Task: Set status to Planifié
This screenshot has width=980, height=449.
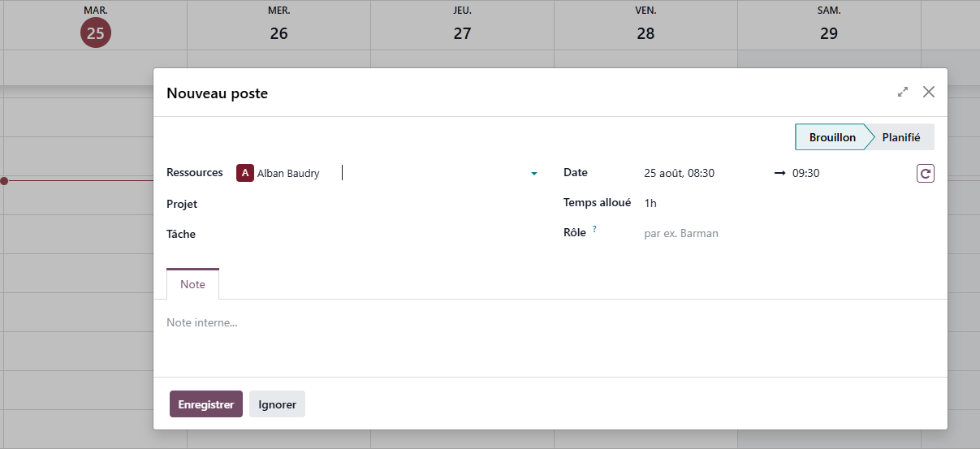Action: (x=901, y=137)
